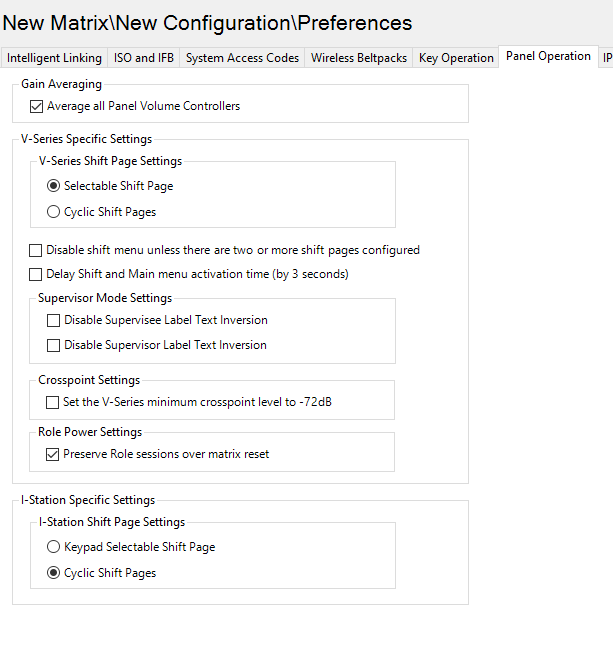Select the Selectable Shift Page radio button

pos(54,186)
